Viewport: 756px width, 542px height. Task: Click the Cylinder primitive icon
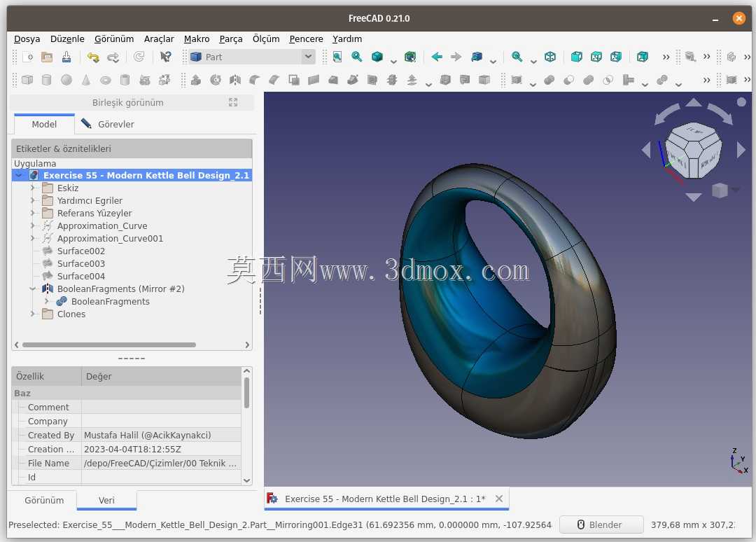tap(47, 80)
